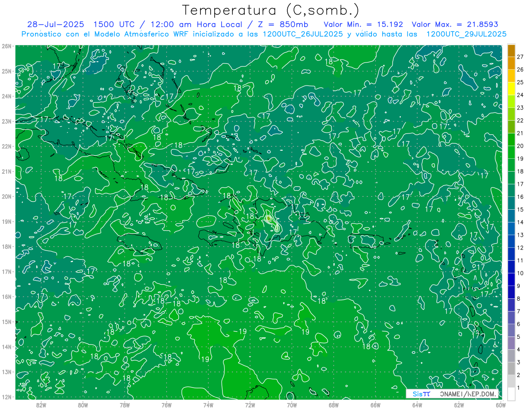Click the "76W" longitude label
This screenshot has width=532, height=411.
(x=167, y=405)
